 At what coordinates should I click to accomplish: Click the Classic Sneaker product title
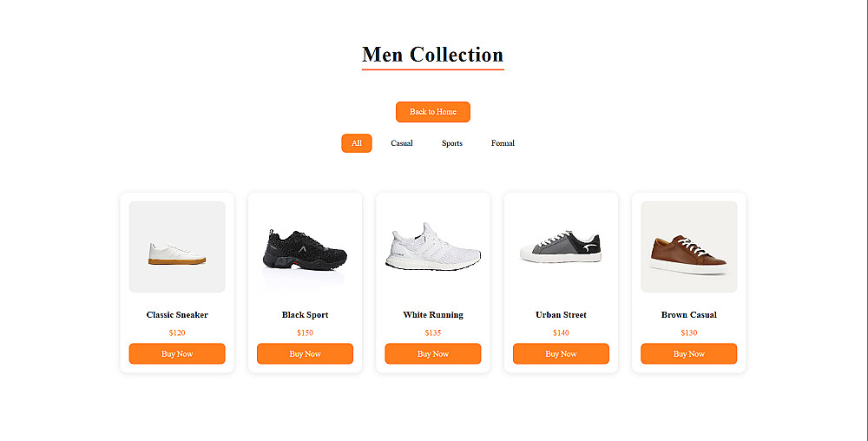[x=177, y=315]
